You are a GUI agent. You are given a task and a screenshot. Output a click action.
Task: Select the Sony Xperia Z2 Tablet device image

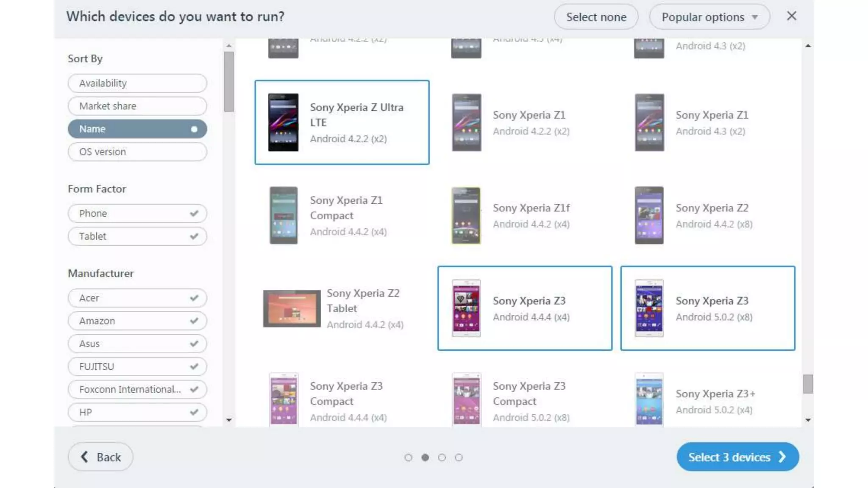click(x=292, y=308)
